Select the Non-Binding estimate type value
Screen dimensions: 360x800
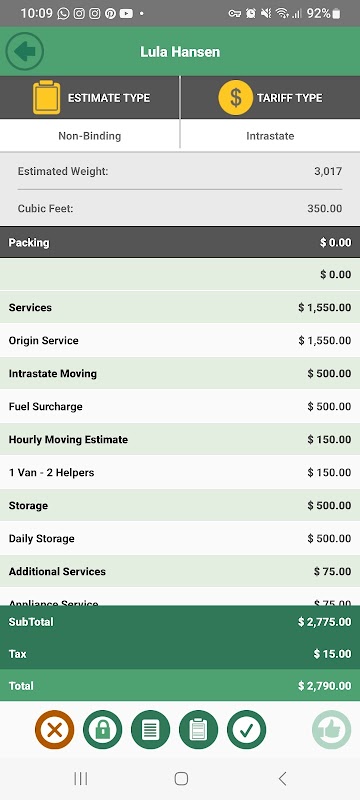[x=90, y=136]
